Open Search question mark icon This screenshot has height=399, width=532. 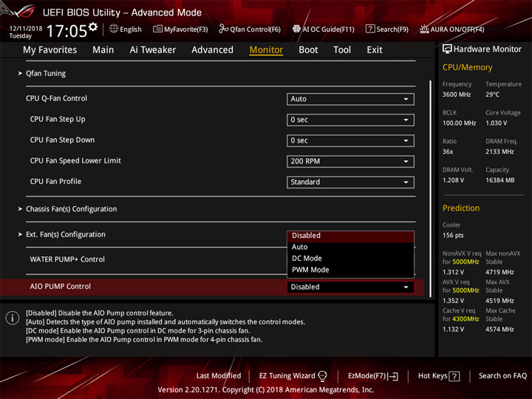click(x=370, y=29)
